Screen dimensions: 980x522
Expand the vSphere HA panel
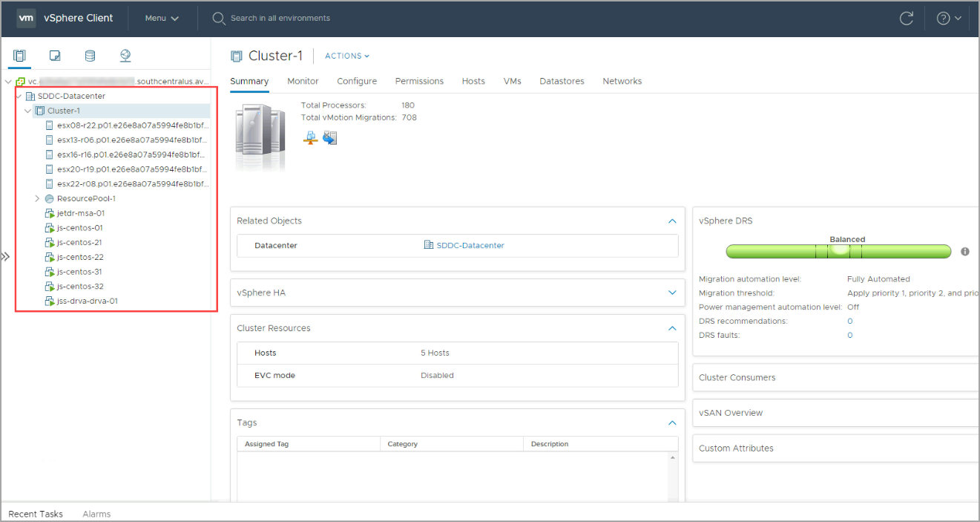click(672, 293)
